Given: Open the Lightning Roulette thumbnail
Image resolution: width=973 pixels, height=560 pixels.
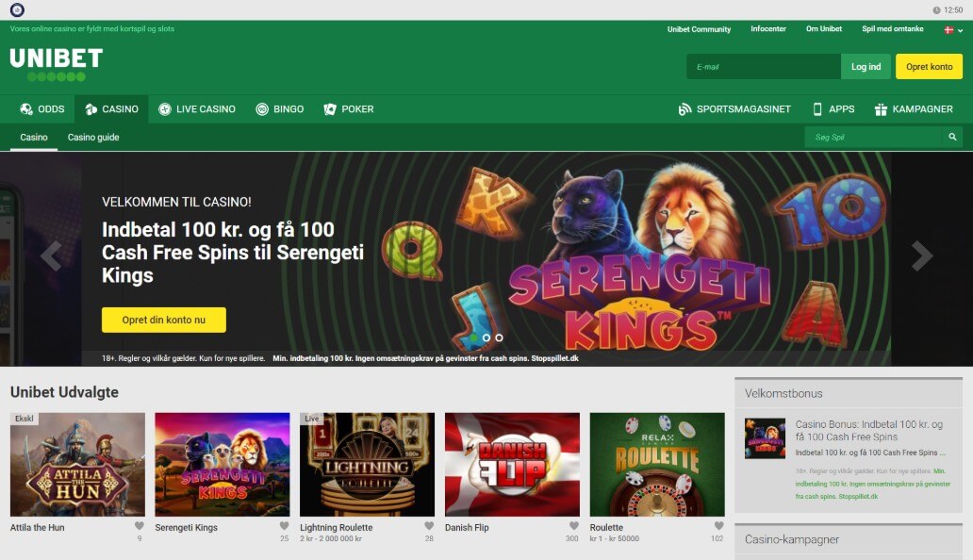Looking at the screenshot, I should pyautogui.click(x=368, y=465).
